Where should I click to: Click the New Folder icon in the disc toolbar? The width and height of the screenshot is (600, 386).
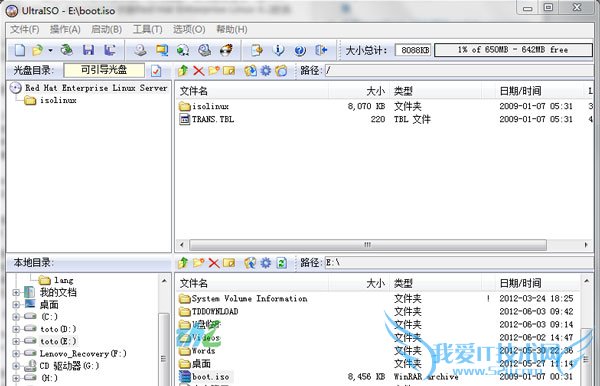click(x=214, y=70)
